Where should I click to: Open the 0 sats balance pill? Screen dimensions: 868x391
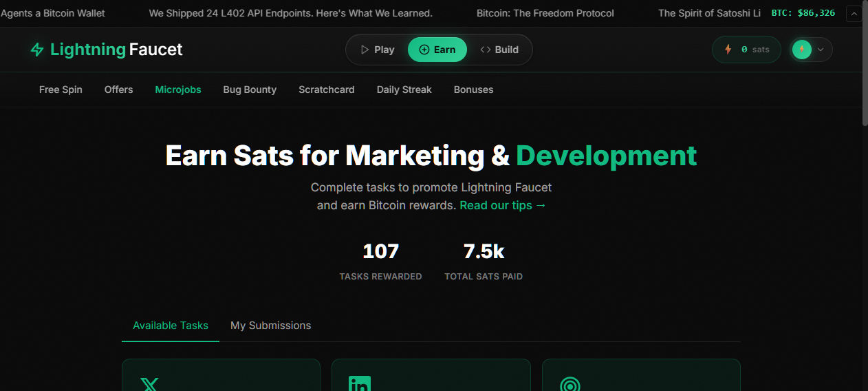(x=746, y=50)
